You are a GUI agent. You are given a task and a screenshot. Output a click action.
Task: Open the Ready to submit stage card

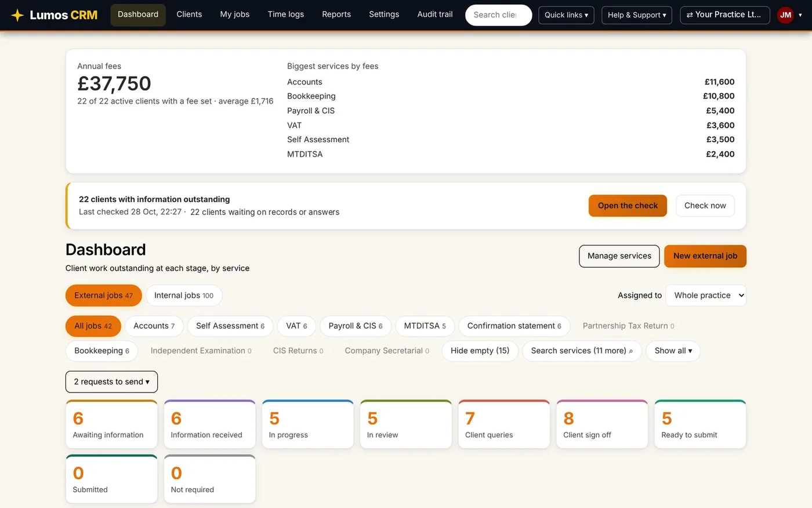(700, 424)
